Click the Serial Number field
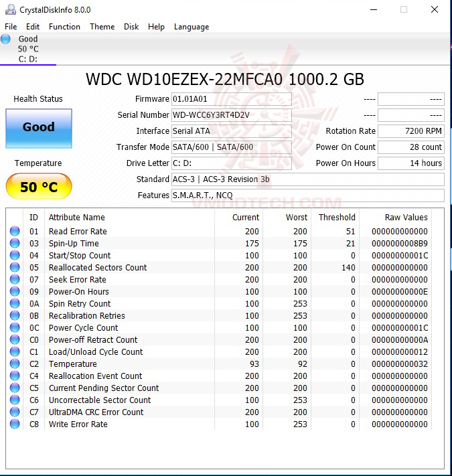 click(232, 115)
